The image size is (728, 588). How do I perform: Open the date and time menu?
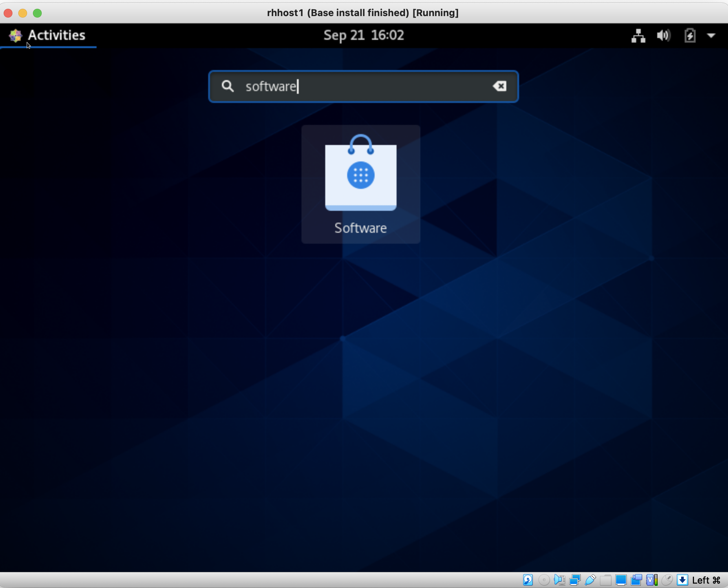364,35
